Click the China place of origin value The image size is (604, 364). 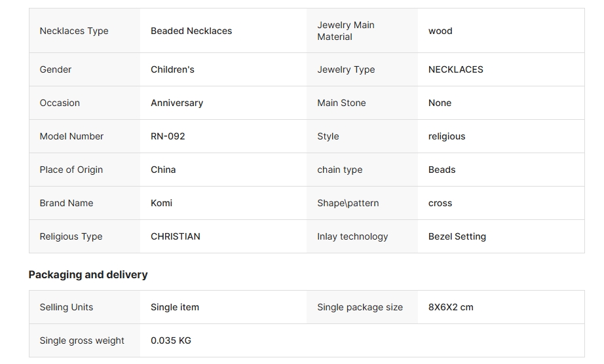[x=163, y=170]
